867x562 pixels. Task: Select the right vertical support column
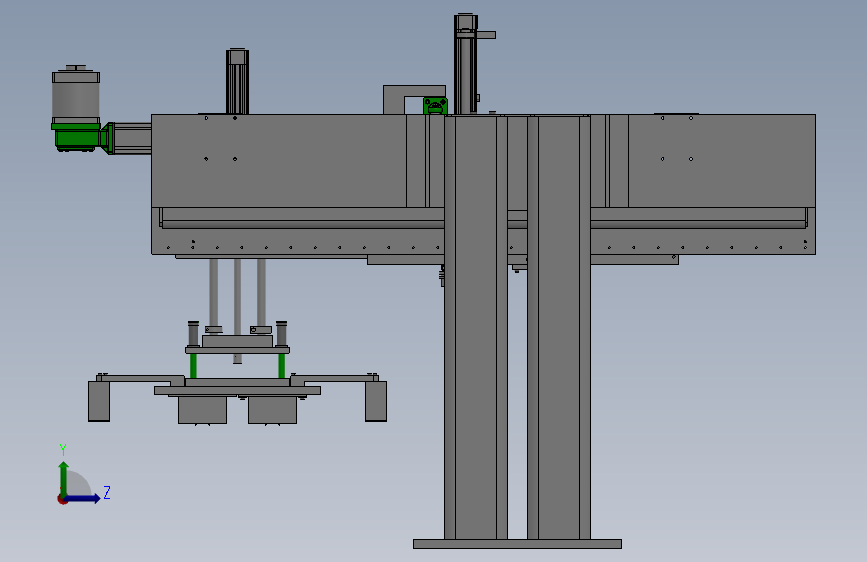coord(558,326)
